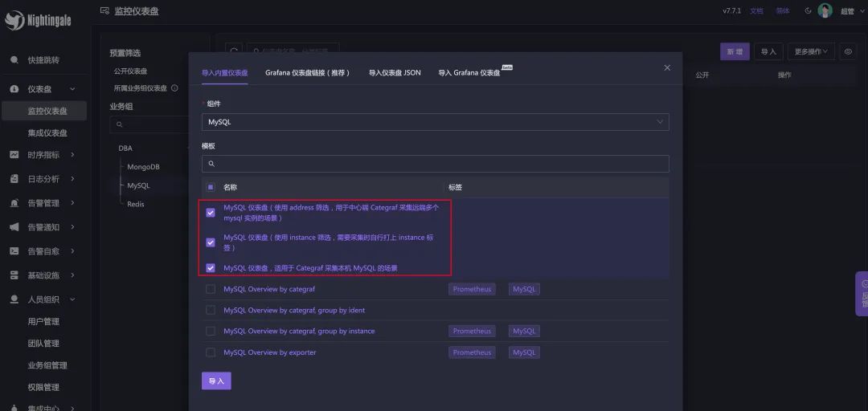
Task: Select the Redis business group item
Action: tap(136, 204)
